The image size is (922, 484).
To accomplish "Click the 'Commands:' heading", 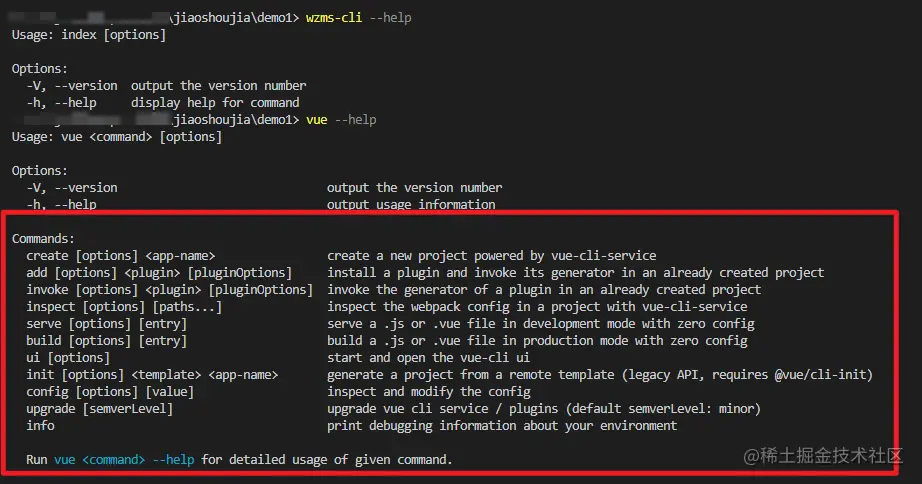I will point(44,239).
